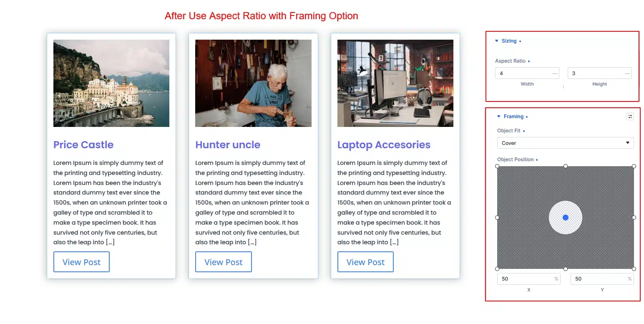Select the top-center object position handle
The image size is (644, 324).
point(566,166)
